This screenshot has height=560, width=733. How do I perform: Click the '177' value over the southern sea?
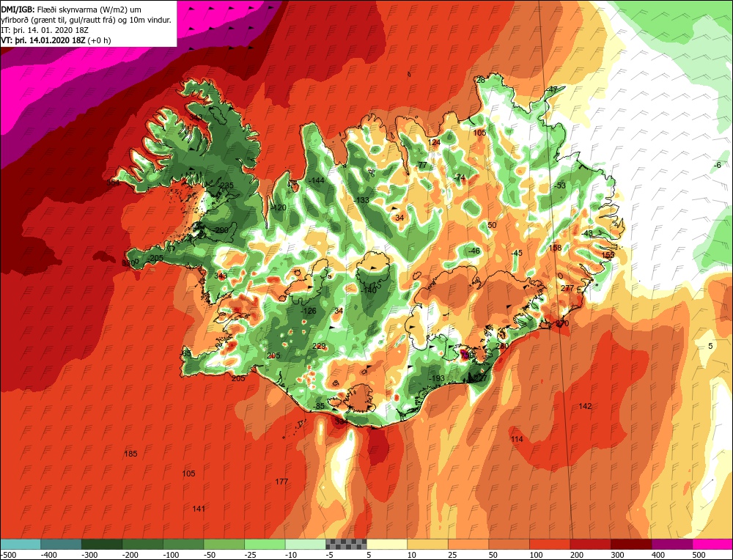point(281,482)
